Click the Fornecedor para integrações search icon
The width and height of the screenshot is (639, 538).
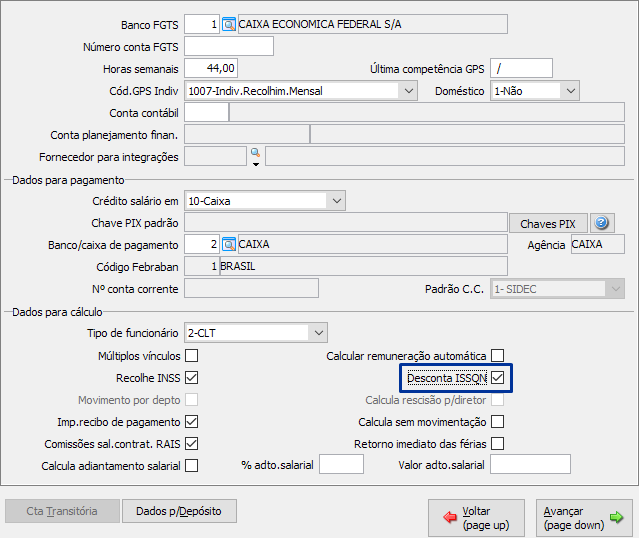(255, 153)
